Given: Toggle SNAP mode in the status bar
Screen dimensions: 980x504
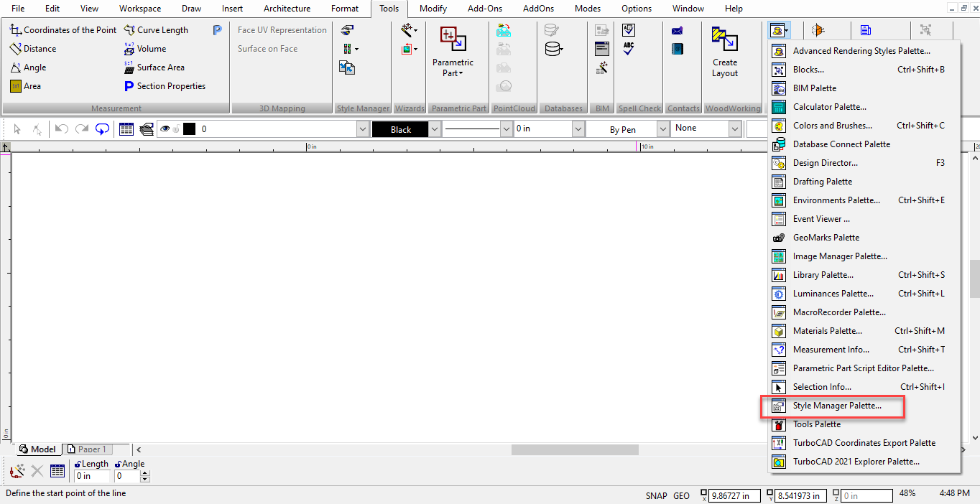Looking at the screenshot, I should (656, 495).
